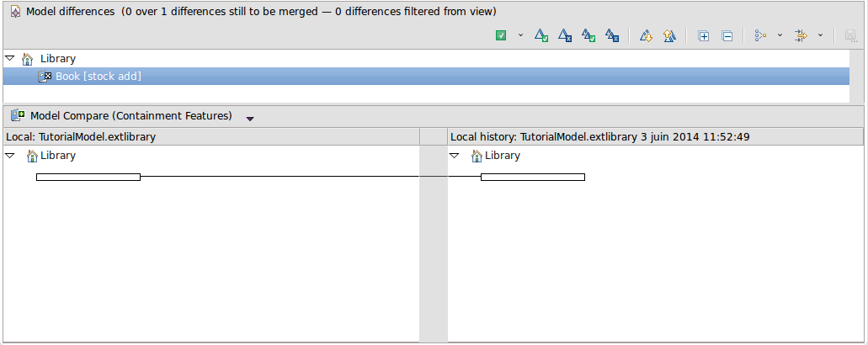The image size is (868, 345).
Task: Click the difference groups tree icon
Action: (760, 36)
